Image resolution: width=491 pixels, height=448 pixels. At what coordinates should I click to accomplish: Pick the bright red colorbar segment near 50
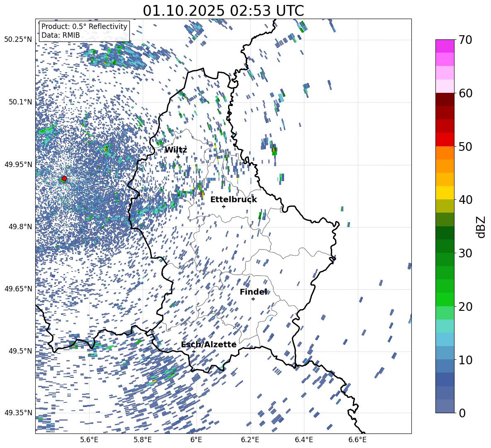click(445, 139)
